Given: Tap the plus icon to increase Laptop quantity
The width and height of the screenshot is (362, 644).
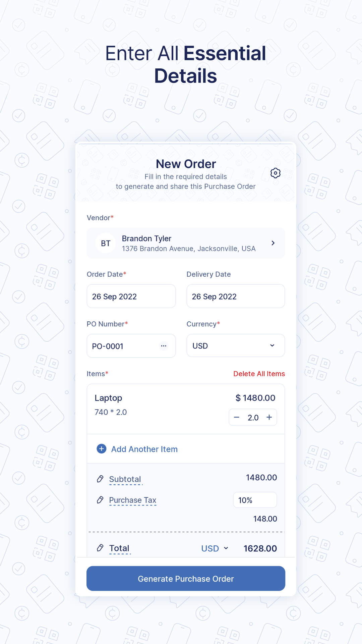Looking at the screenshot, I should tap(269, 417).
